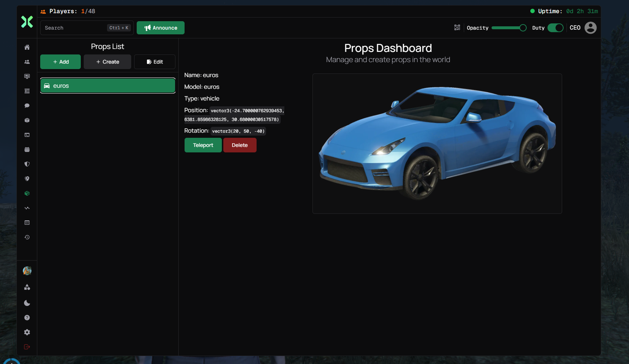Adjust the Opacity slider
Image resolution: width=629 pixels, height=364 pixels.
(x=509, y=28)
